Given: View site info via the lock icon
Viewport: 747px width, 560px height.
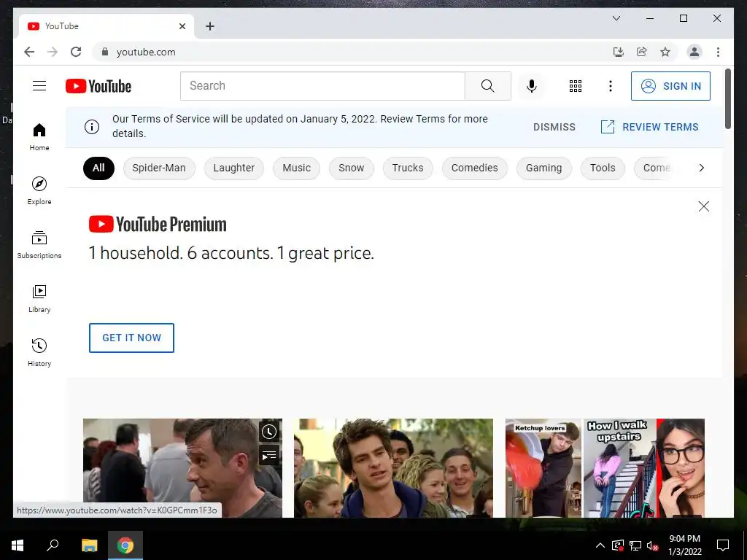Looking at the screenshot, I should [x=105, y=52].
